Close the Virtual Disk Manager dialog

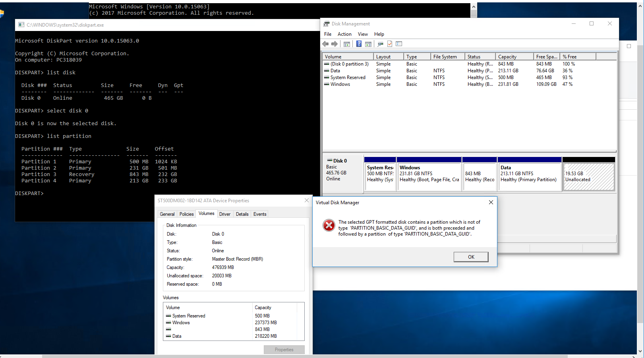491,202
